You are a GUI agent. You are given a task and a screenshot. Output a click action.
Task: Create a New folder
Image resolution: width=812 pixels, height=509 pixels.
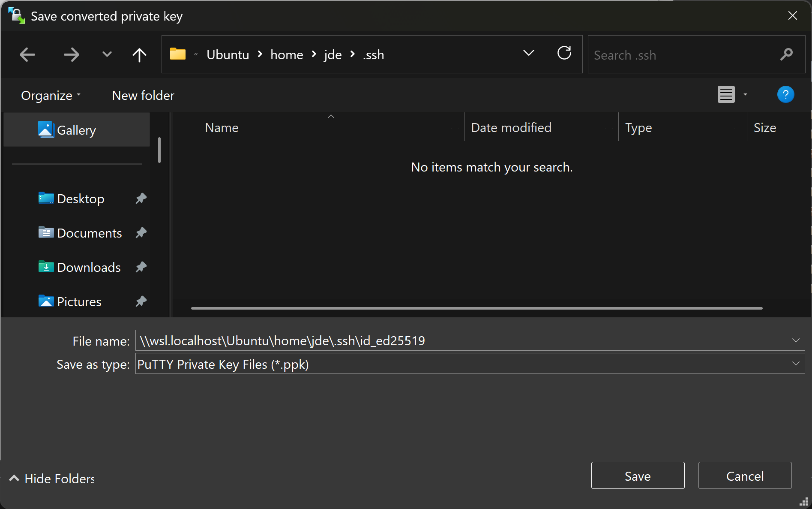click(143, 95)
